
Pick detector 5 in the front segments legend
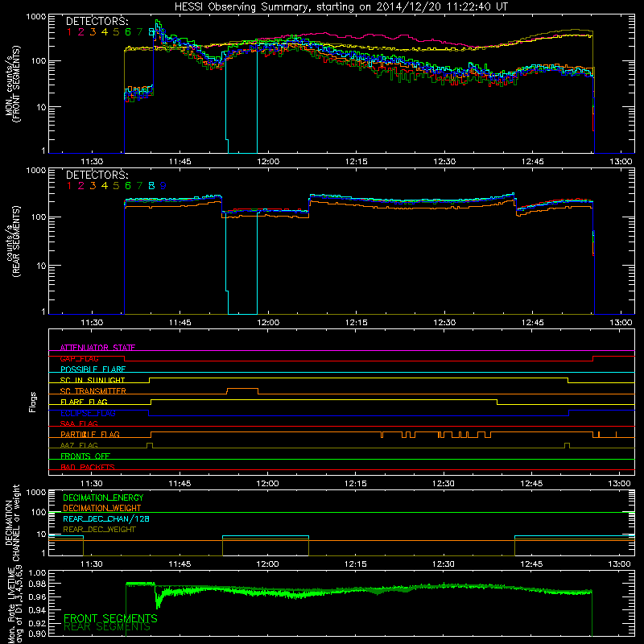pos(116,32)
